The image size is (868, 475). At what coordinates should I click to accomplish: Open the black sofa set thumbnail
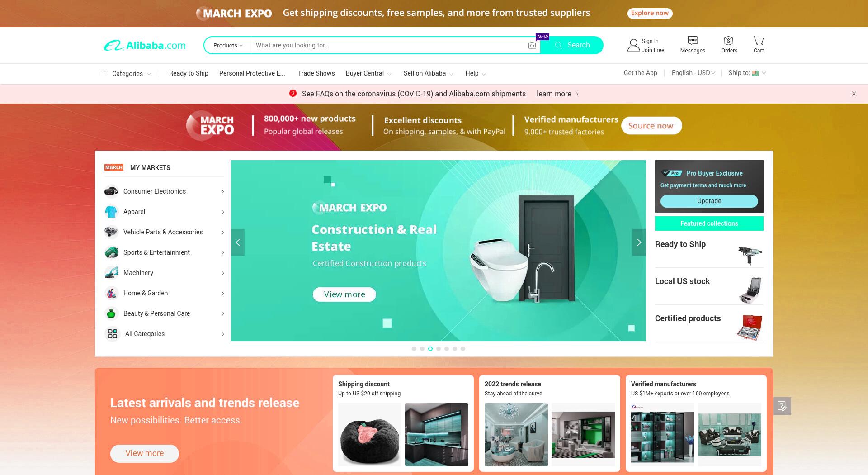click(x=730, y=435)
